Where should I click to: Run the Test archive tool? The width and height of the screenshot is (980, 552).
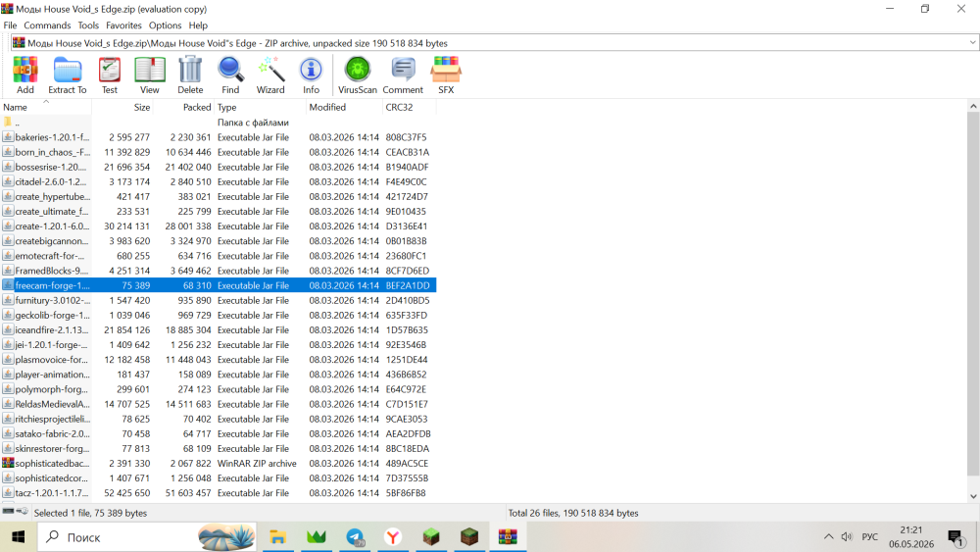pos(110,75)
